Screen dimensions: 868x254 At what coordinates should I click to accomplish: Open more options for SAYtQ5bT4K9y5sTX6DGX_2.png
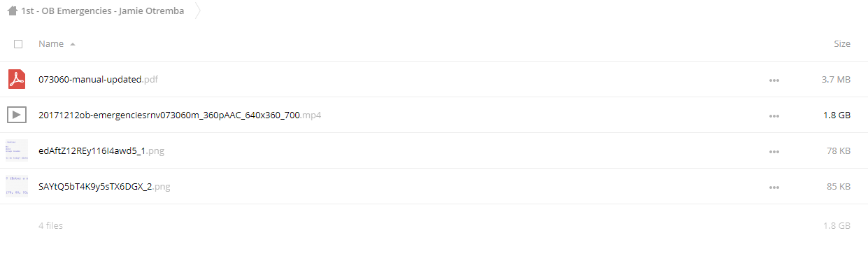(774, 187)
